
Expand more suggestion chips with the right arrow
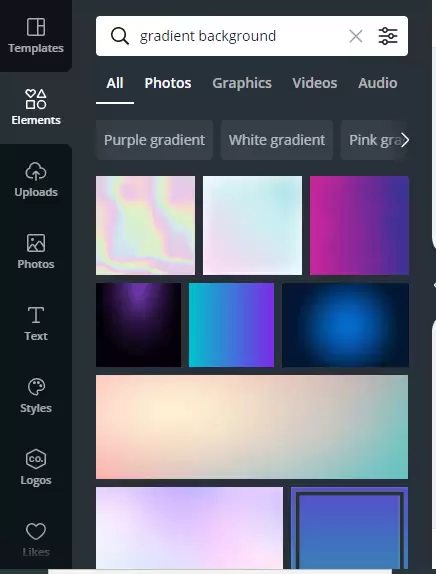click(x=405, y=140)
